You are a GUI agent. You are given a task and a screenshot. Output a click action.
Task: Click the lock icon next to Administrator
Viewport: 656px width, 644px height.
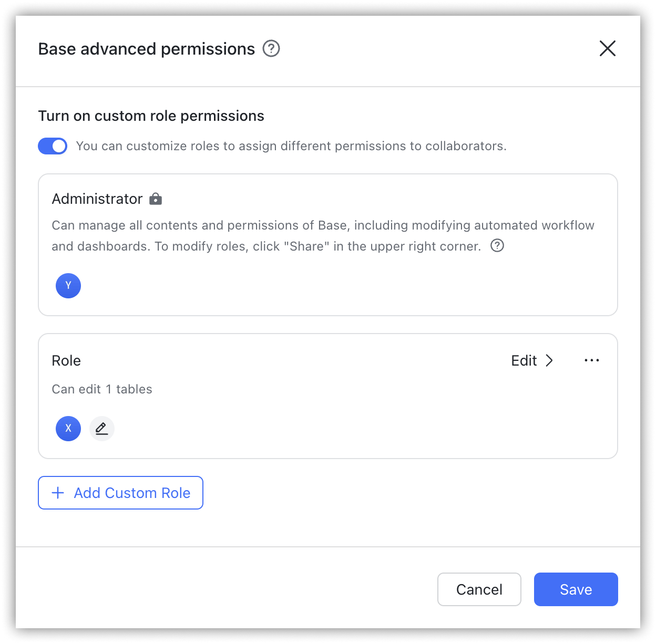point(156,199)
